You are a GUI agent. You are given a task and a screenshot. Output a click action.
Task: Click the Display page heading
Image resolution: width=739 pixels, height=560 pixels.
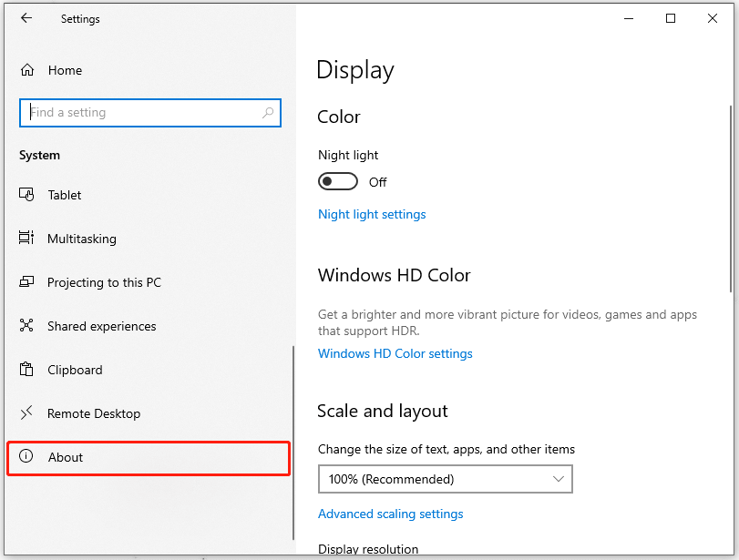(355, 71)
